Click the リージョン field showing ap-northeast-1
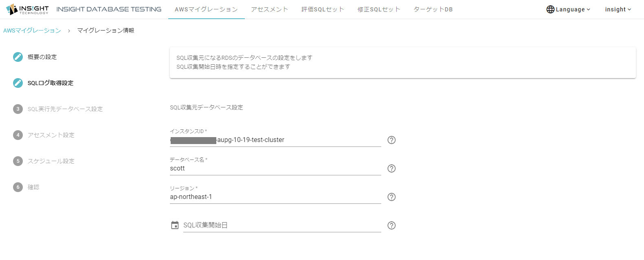This screenshot has width=644, height=260. 275,197
